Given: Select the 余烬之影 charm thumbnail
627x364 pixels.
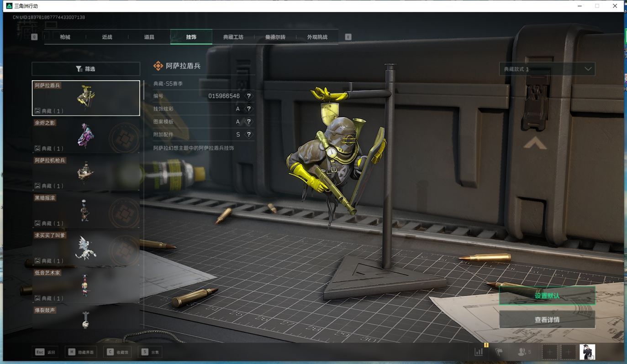Looking at the screenshot, I should 86,136.
